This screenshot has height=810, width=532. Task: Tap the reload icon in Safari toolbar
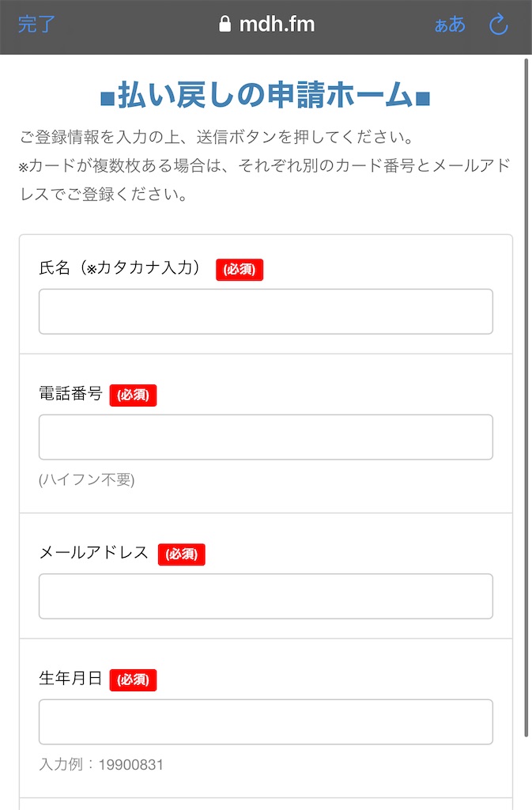click(498, 25)
